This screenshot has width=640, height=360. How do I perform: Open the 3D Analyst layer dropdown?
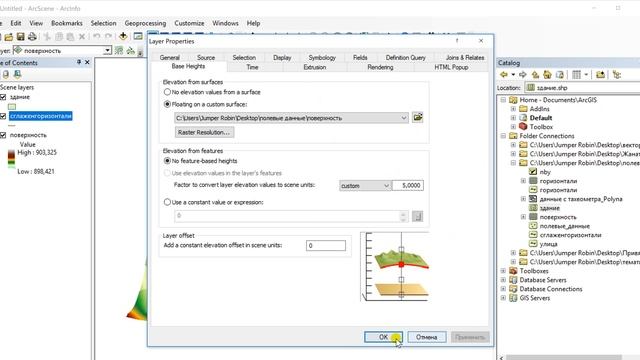pyautogui.click(x=107, y=51)
